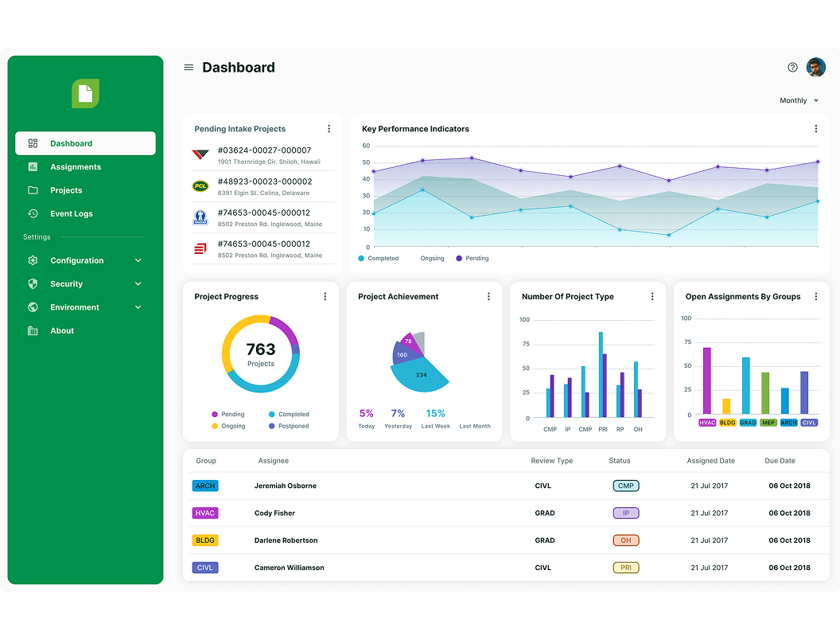Open Project Progress kebab menu
Viewport: 840px width, 640px height.
pos(325,297)
